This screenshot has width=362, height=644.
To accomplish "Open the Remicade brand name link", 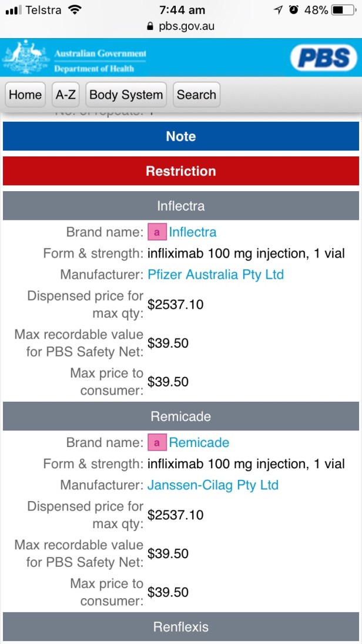I will 199,442.
